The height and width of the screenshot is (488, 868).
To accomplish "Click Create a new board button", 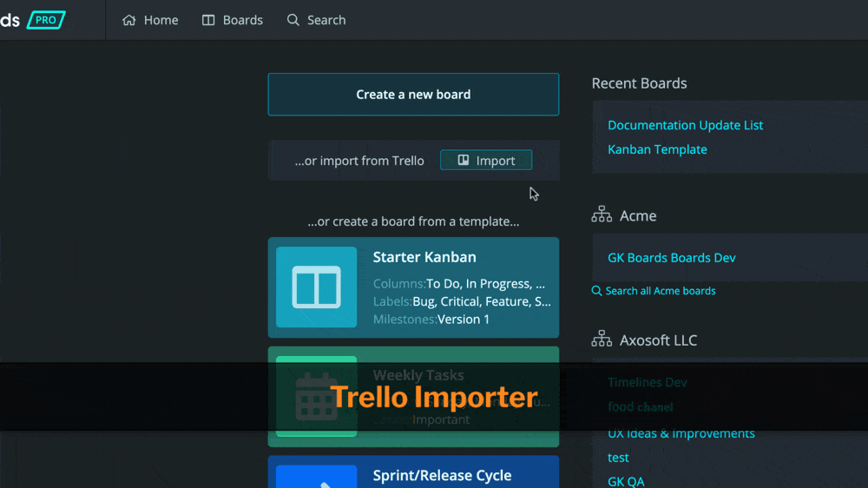I will pyautogui.click(x=413, y=94).
